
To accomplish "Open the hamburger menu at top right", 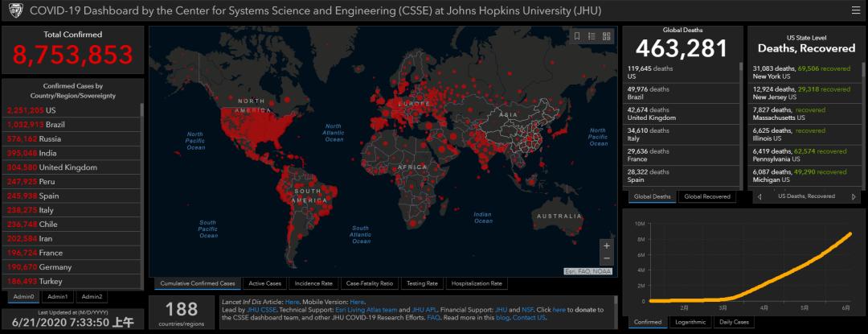I will coord(856,10).
